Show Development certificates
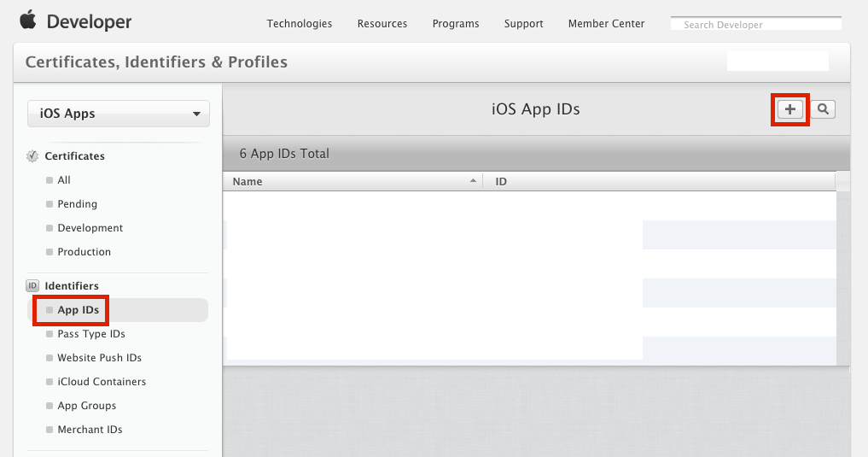This screenshot has width=868, height=457. [90, 228]
